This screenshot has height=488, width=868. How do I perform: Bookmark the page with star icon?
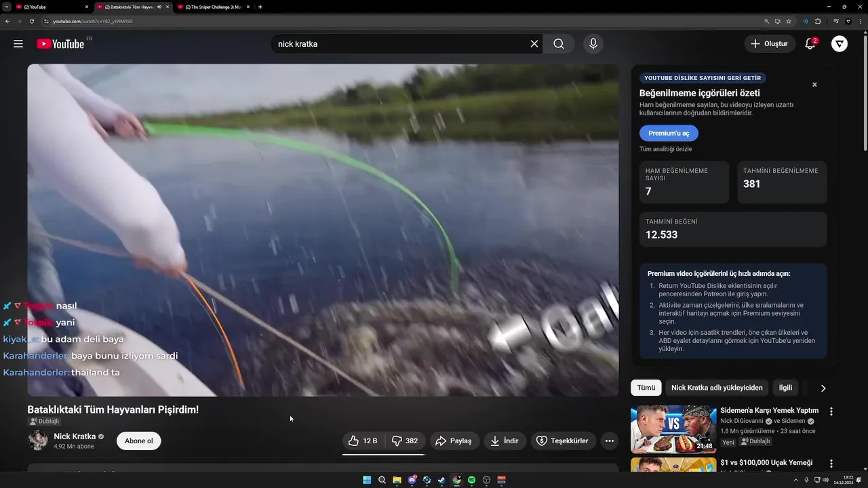[789, 21]
